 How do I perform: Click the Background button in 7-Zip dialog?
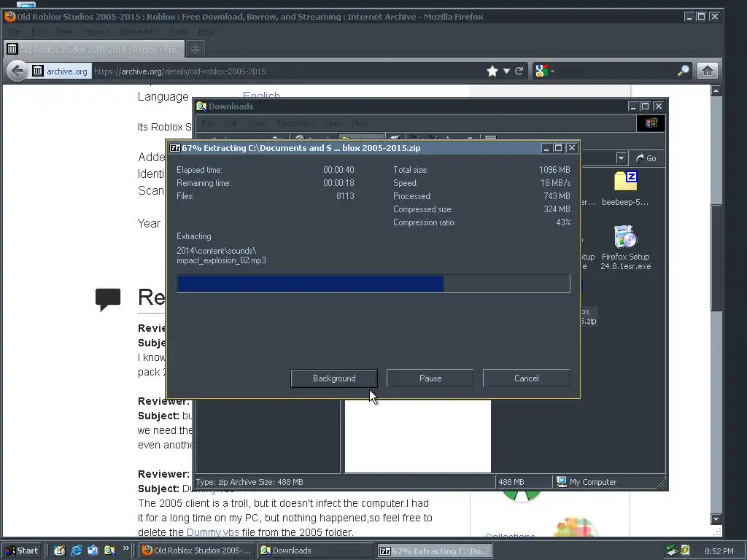334,378
